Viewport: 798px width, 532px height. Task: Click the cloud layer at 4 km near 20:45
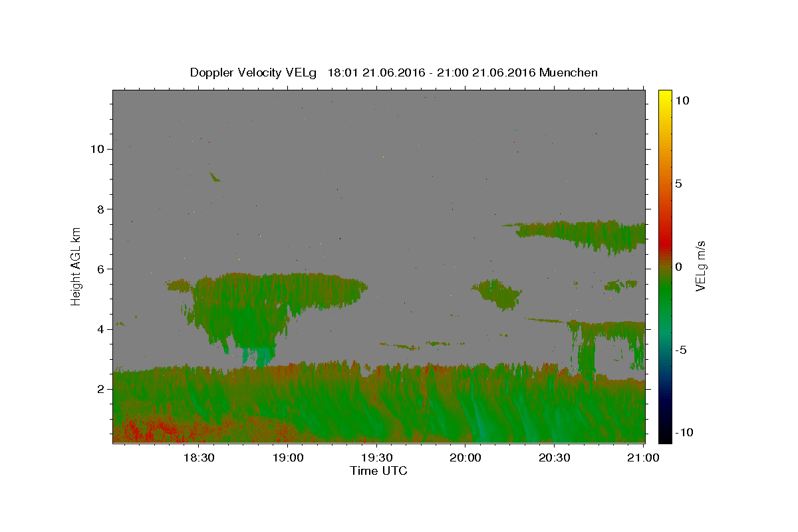coord(605,329)
